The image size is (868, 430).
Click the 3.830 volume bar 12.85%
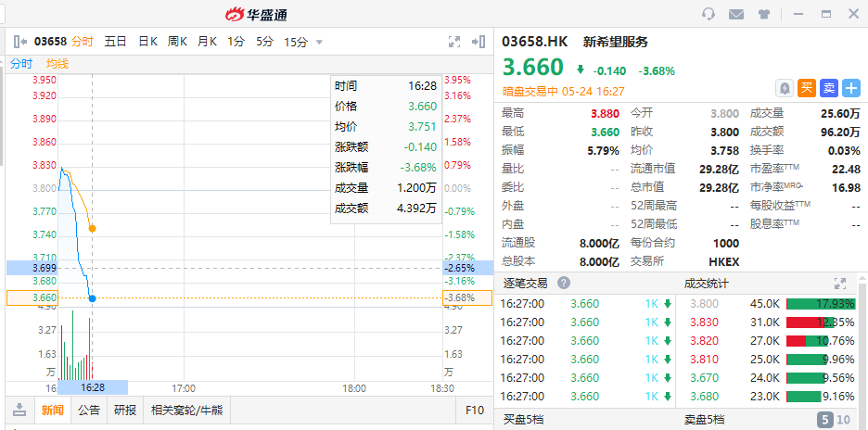tap(821, 322)
